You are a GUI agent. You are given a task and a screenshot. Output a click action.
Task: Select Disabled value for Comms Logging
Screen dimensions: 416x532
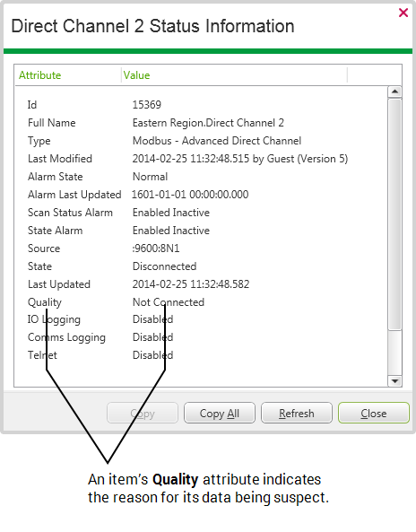(152, 337)
